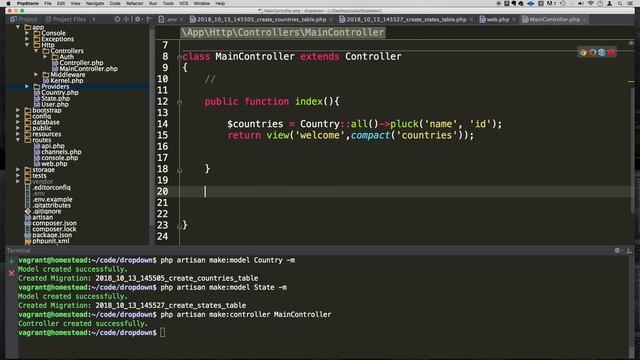Expand the Providers folder

tap(27, 87)
